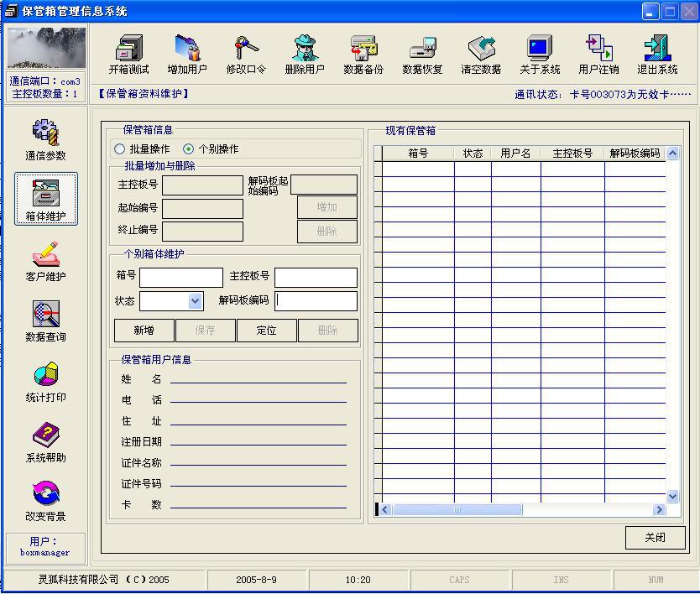
Task: Open the 开箱测试 box test tool
Action: tap(128, 54)
